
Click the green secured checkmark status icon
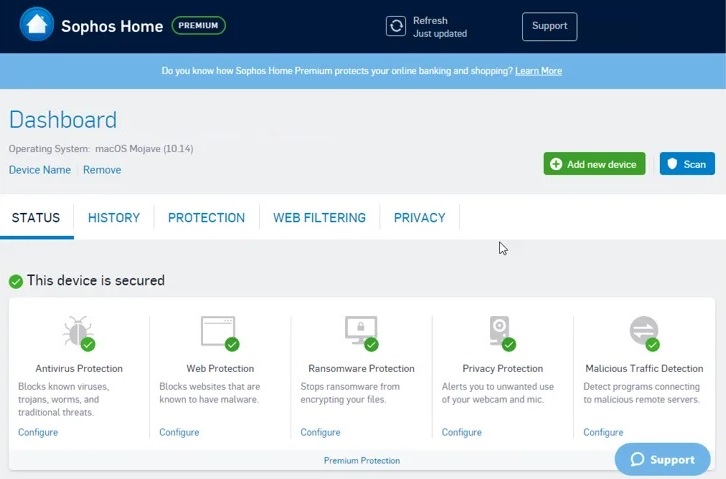(16, 281)
